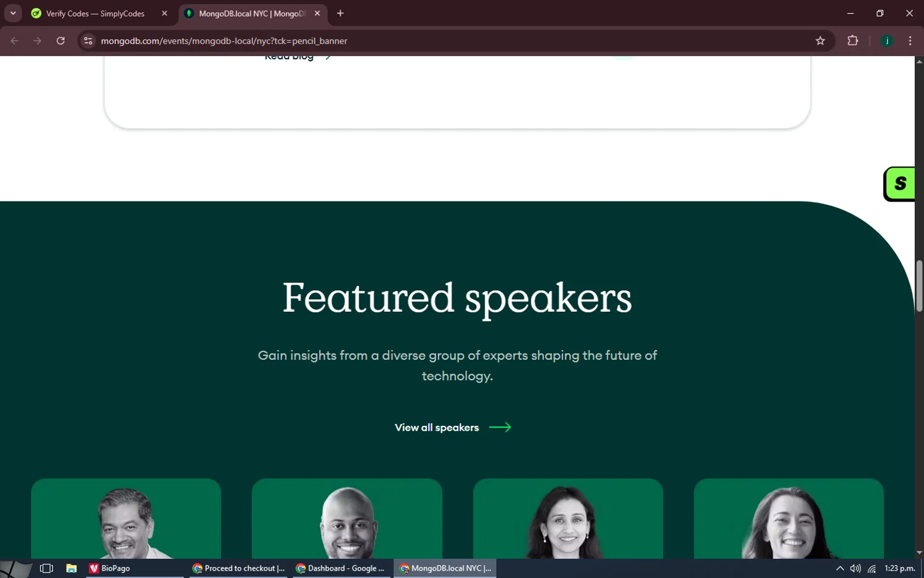This screenshot has height=578, width=924.
Task: Open the Extensions puzzle icon
Action: 853,41
